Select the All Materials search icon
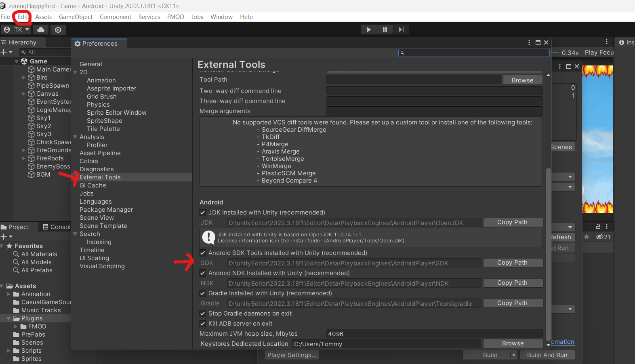This screenshot has height=364, width=635. (16, 254)
